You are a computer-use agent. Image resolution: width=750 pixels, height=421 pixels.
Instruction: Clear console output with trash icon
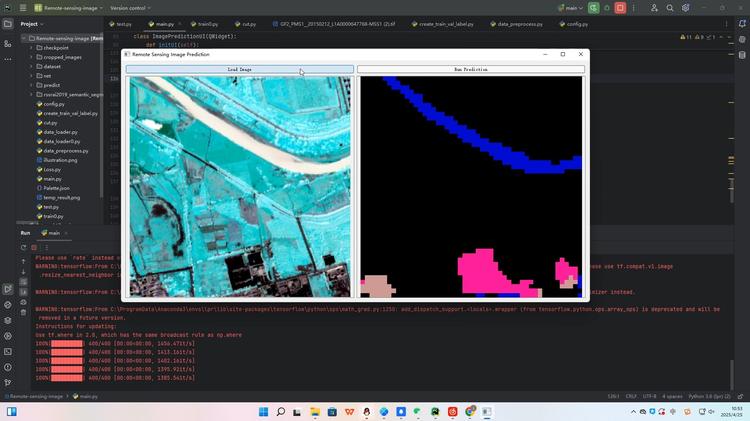(23, 312)
